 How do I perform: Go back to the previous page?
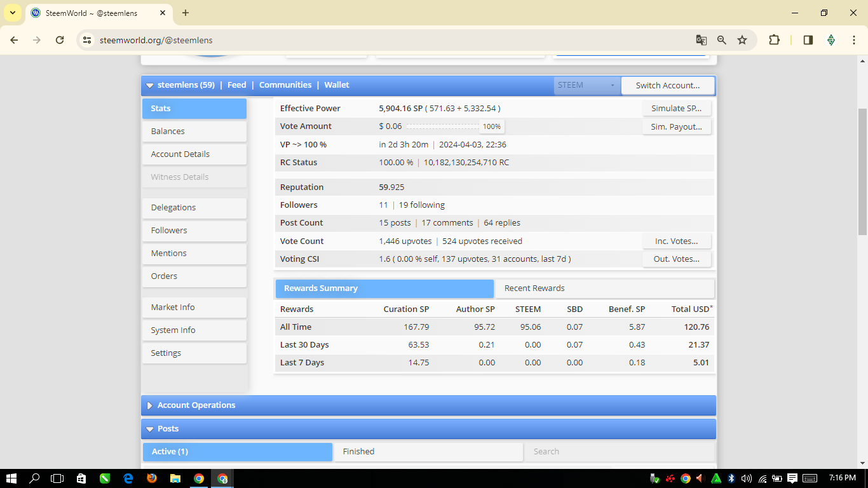coord(14,40)
